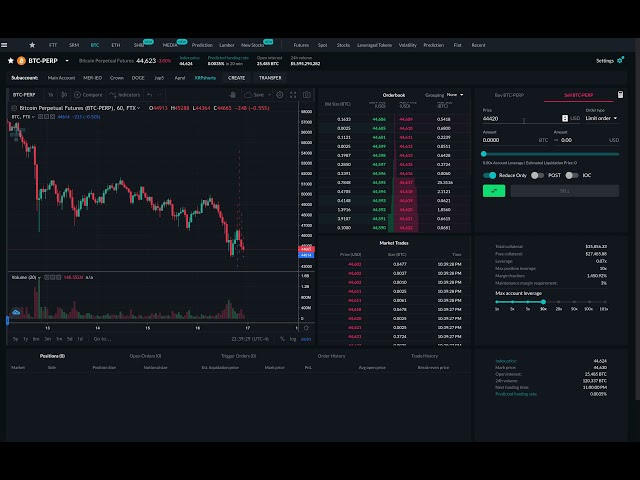Screen dimensions: 640x480
Task: Click the Price input field
Action: [x=522, y=118]
